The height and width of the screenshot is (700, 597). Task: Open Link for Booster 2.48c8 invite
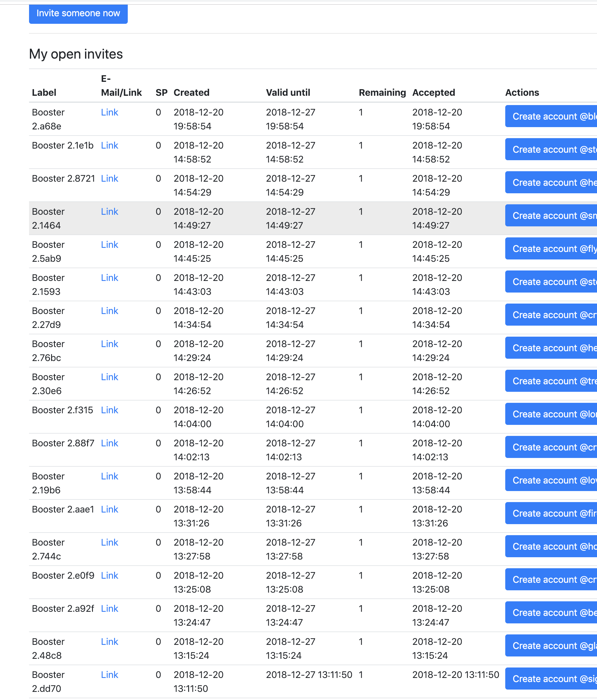coord(109,642)
